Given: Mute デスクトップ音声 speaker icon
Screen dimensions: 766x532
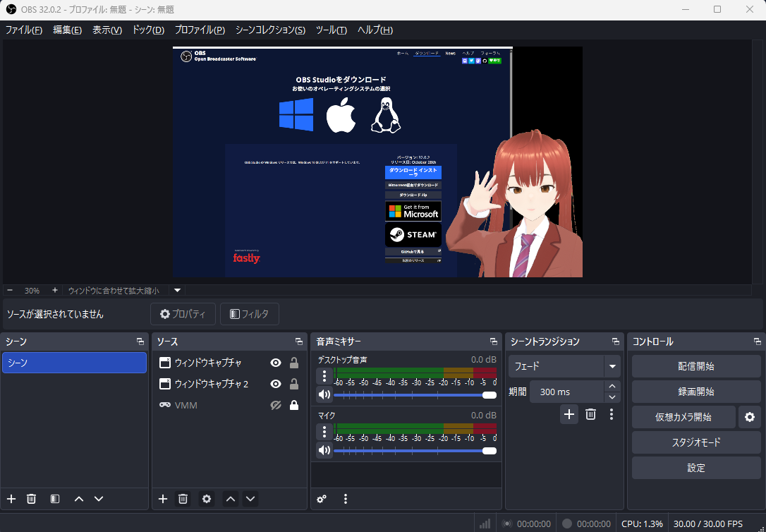Looking at the screenshot, I should tap(324, 394).
